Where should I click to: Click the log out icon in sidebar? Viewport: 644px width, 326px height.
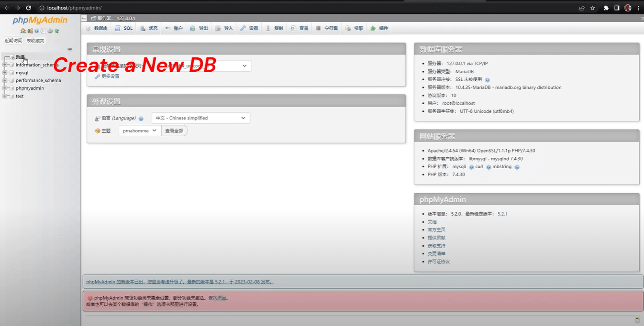point(30,31)
